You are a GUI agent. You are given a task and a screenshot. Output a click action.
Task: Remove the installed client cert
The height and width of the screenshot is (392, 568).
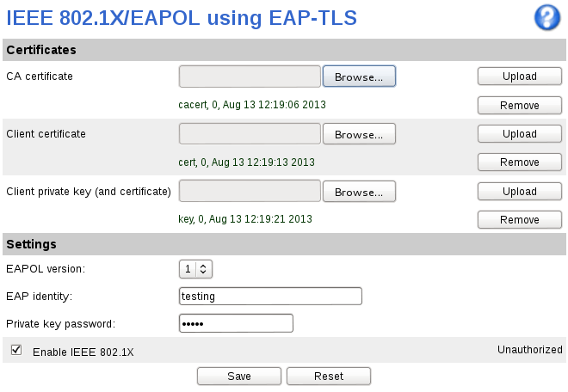(520, 162)
